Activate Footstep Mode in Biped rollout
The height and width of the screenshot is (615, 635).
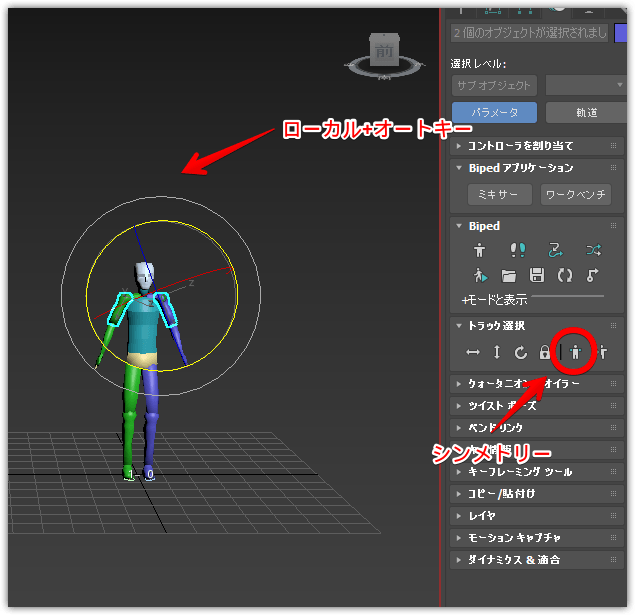coord(518,250)
